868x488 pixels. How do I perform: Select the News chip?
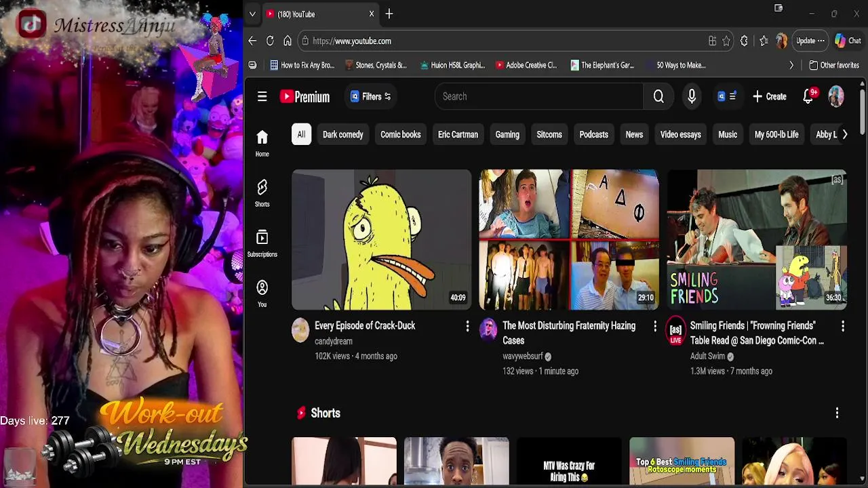[634, 134]
